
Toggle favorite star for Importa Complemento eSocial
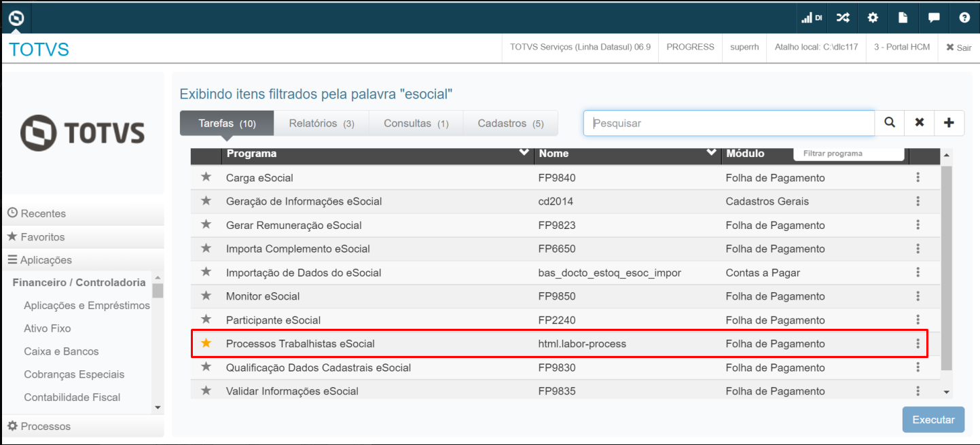[206, 249]
